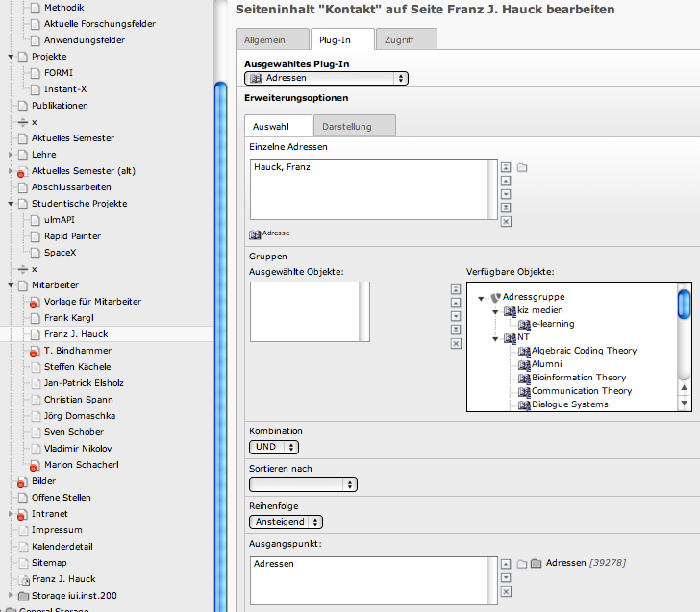Select Frank Kargl in page tree
Viewport: 700px width, 612px height.
pyautogui.click(x=68, y=318)
